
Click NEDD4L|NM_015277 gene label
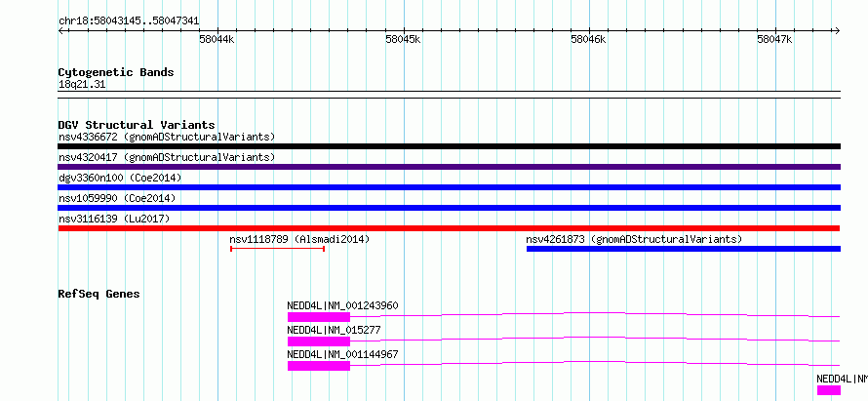[x=334, y=330]
